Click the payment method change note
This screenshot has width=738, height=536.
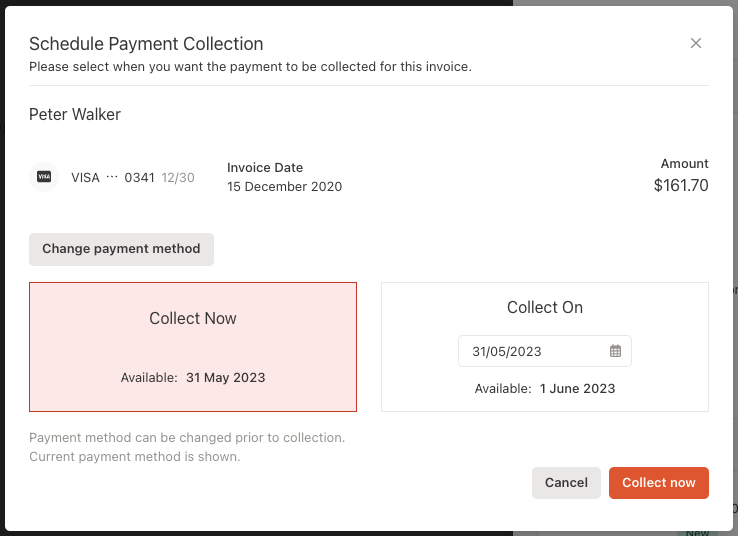pos(187,447)
